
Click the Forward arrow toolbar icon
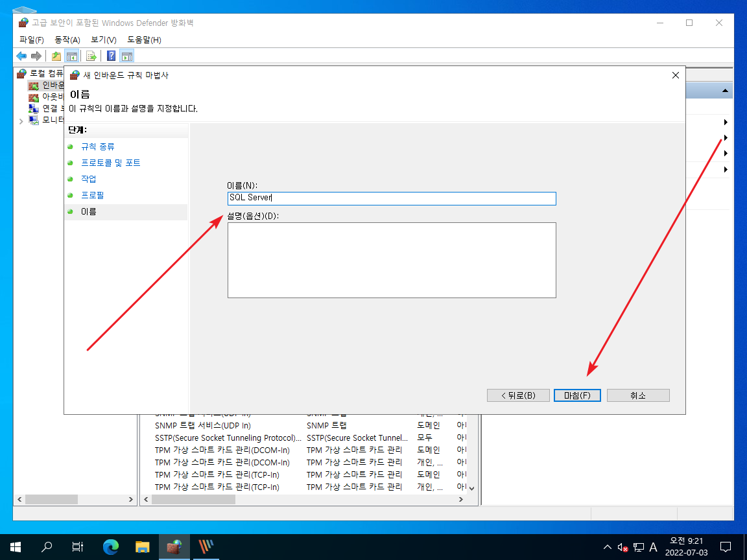pyautogui.click(x=36, y=56)
